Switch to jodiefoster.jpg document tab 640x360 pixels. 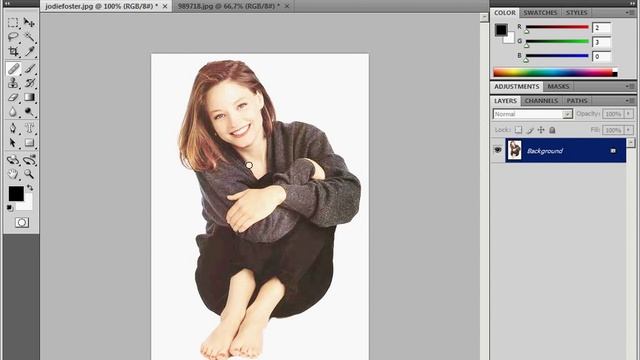(x=101, y=6)
